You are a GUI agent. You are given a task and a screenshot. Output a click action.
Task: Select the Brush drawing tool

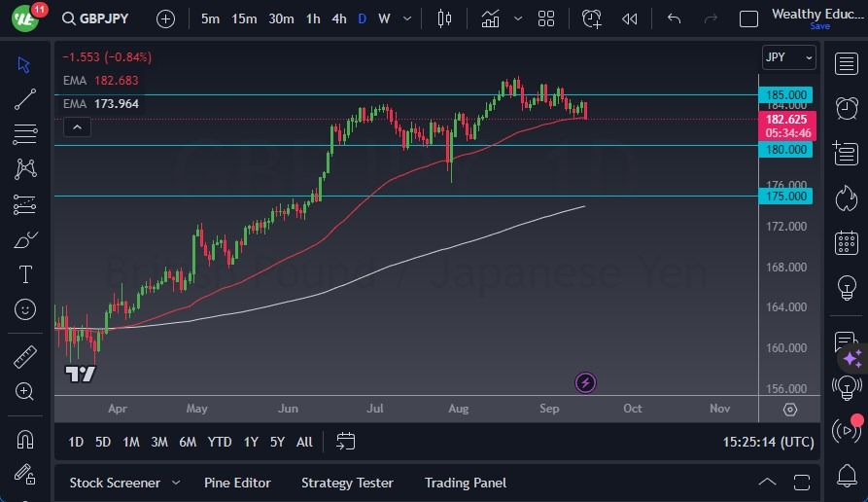25,239
